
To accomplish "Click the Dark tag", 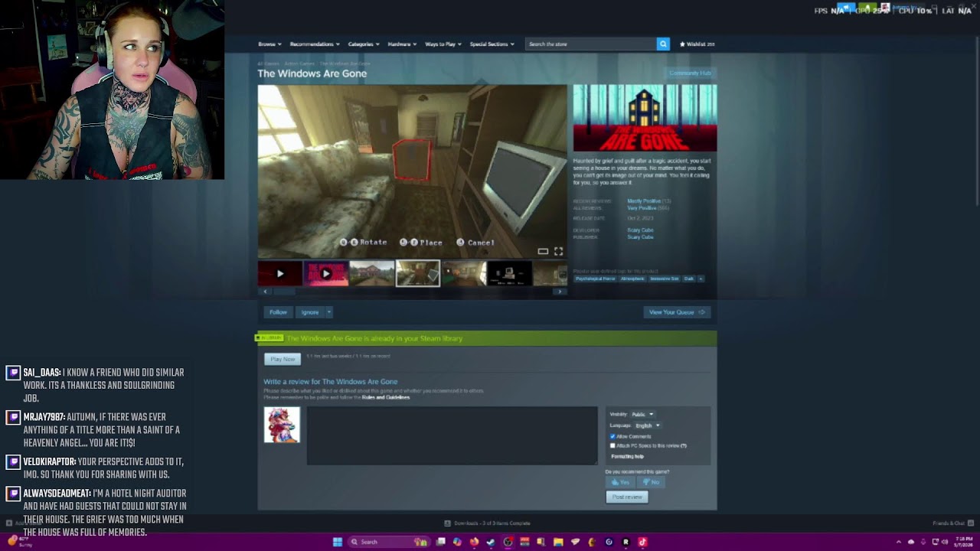I will tap(688, 279).
